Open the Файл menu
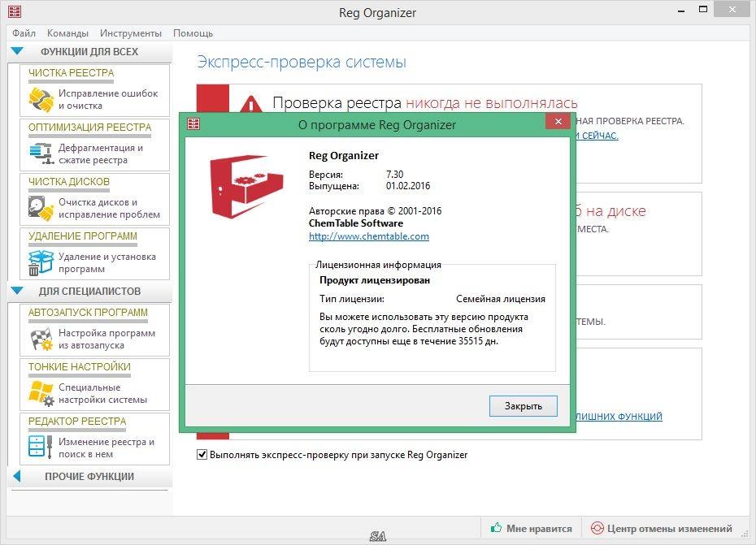756x545 pixels. tap(24, 33)
